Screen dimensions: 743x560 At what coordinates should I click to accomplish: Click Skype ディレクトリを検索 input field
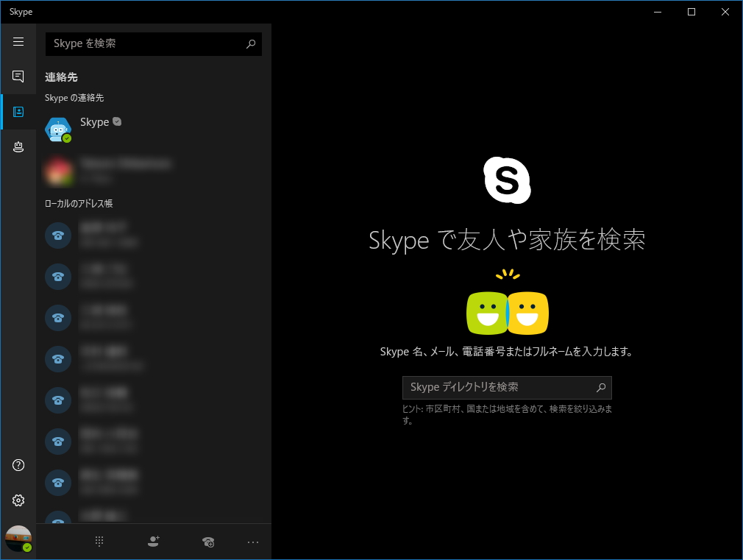pos(507,387)
